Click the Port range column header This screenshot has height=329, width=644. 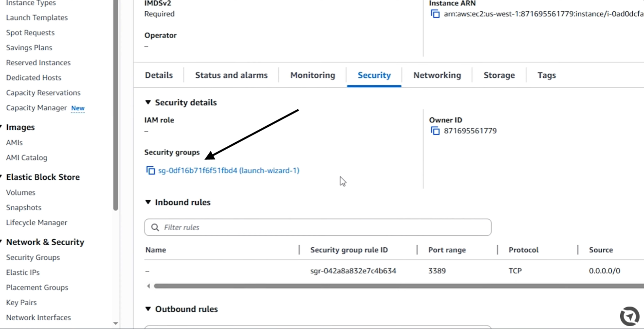[x=447, y=250]
